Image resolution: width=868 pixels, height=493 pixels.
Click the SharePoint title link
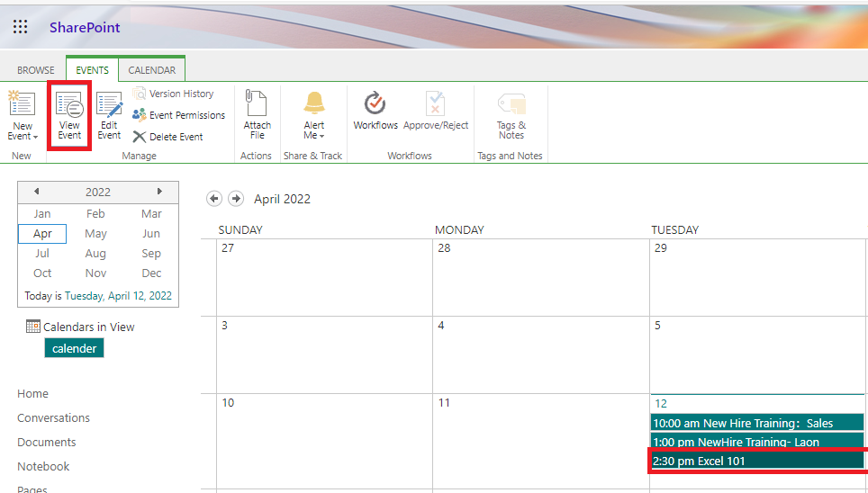[85, 27]
